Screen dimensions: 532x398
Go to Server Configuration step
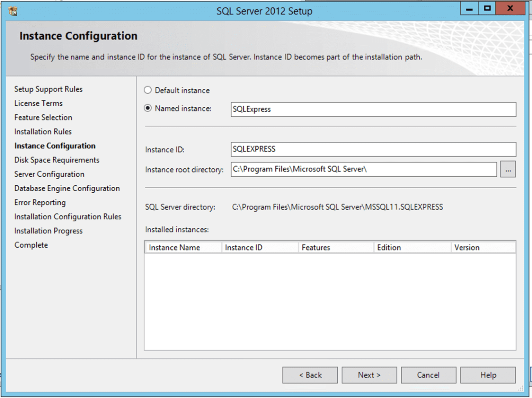tap(49, 174)
